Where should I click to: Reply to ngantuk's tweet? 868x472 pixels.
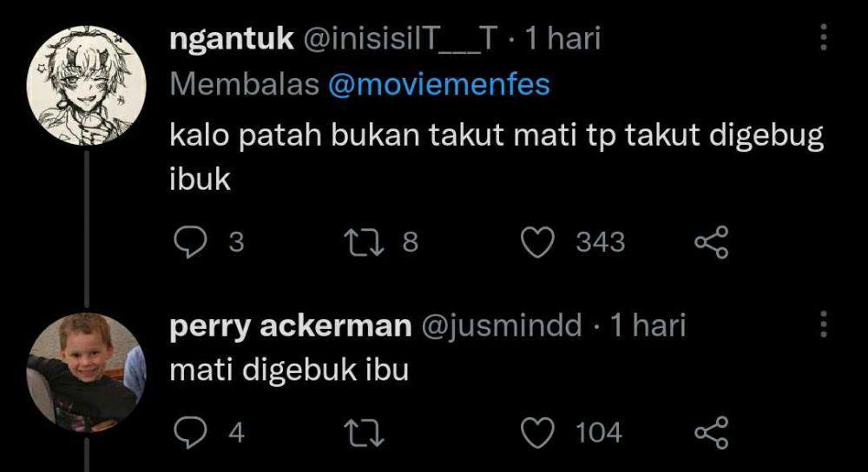click(x=190, y=242)
